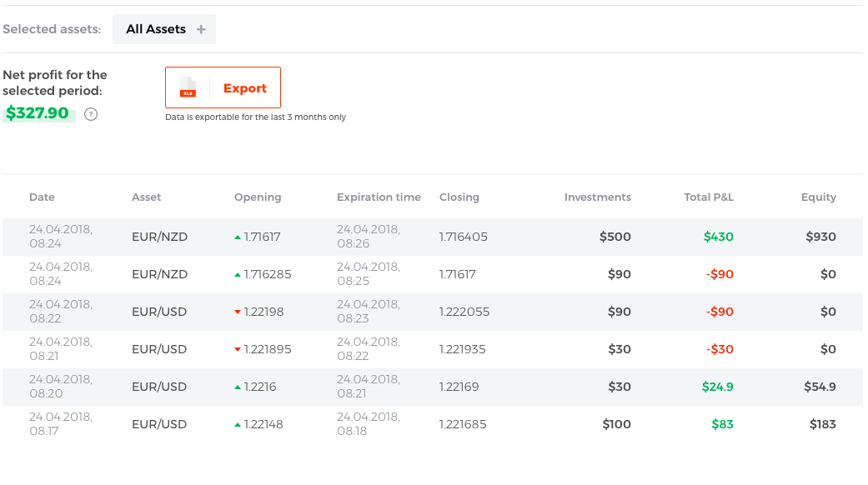Image resolution: width=868 pixels, height=485 pixels.
Task: Click the Date column header
Action: click(42, 197)
